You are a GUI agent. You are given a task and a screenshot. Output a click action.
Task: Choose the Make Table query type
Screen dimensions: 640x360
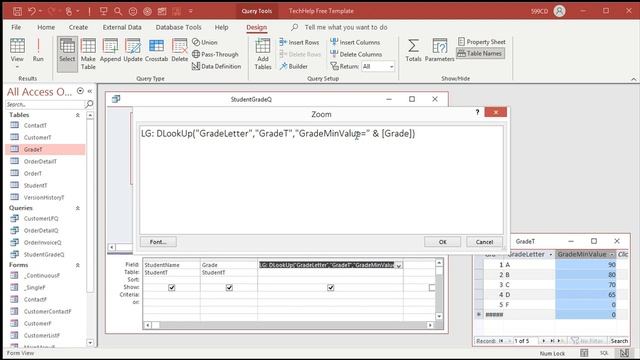click(88, 54)
